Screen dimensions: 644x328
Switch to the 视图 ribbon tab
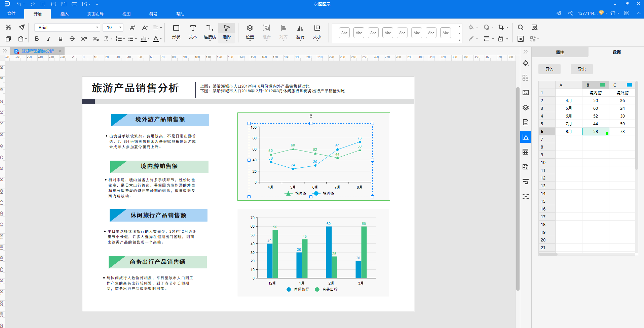(x=126, y=14)
